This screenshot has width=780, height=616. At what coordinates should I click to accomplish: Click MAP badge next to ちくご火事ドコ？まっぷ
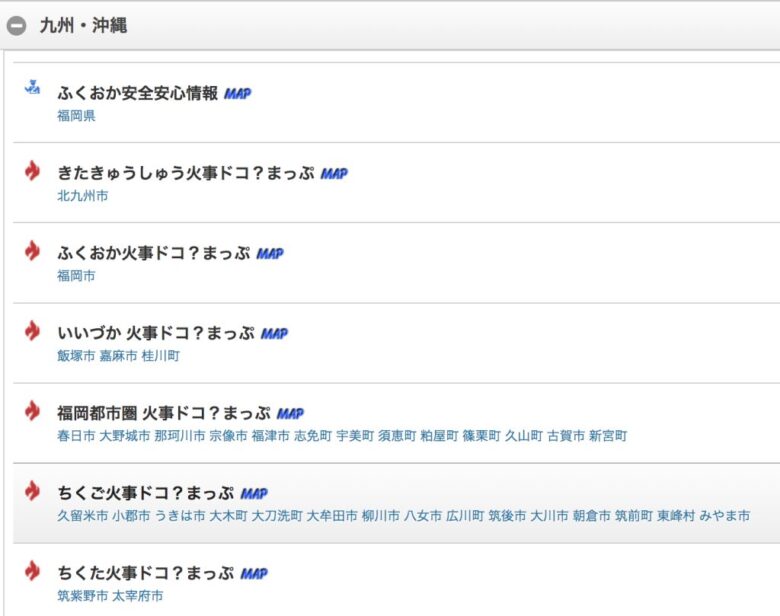point(254,494)
